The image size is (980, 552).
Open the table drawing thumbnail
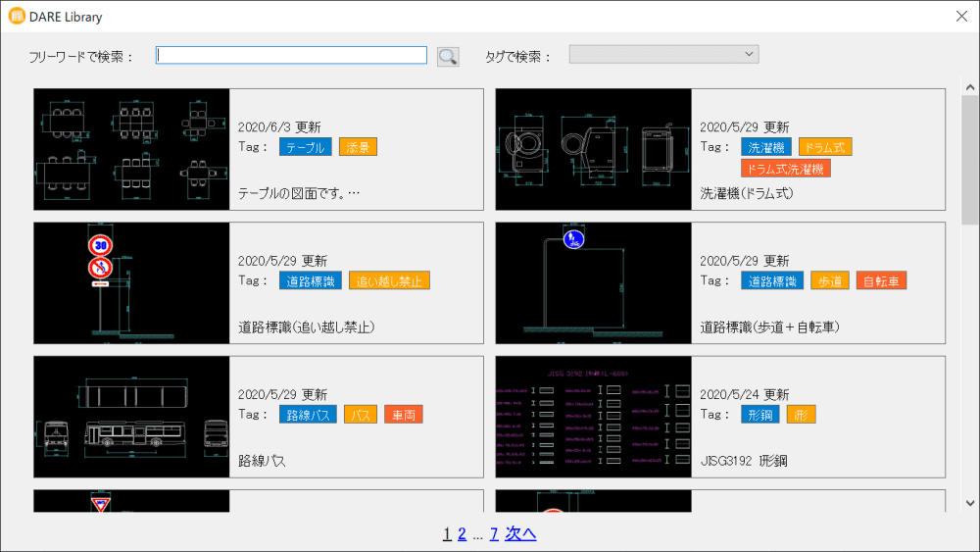[132, 149]
